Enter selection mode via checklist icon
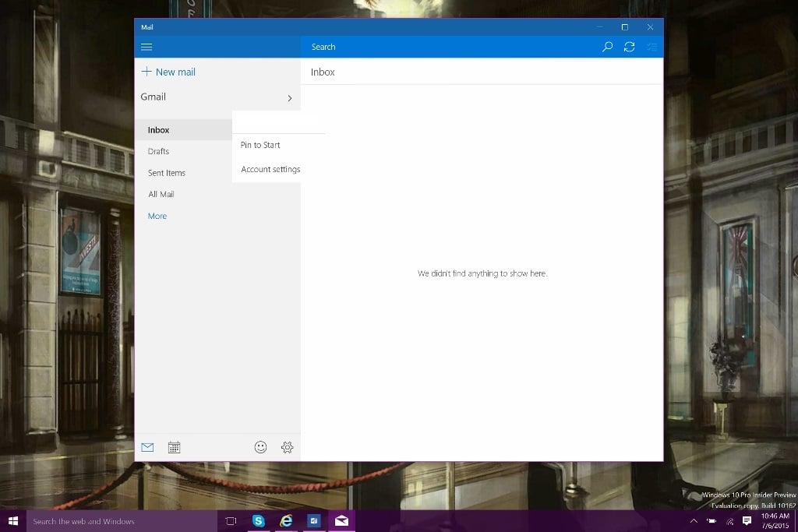This screenshot has height=532, width=798. click(x=651, y=47)
